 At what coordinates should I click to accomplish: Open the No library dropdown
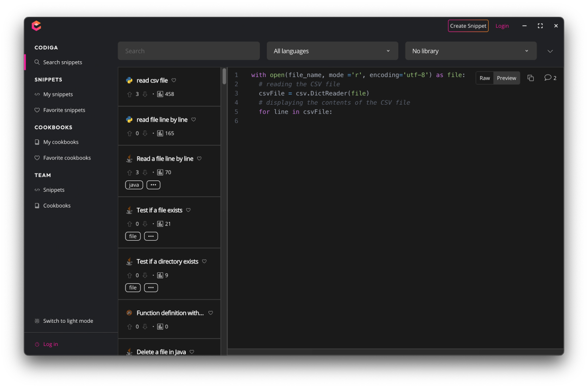click(470, 51)
